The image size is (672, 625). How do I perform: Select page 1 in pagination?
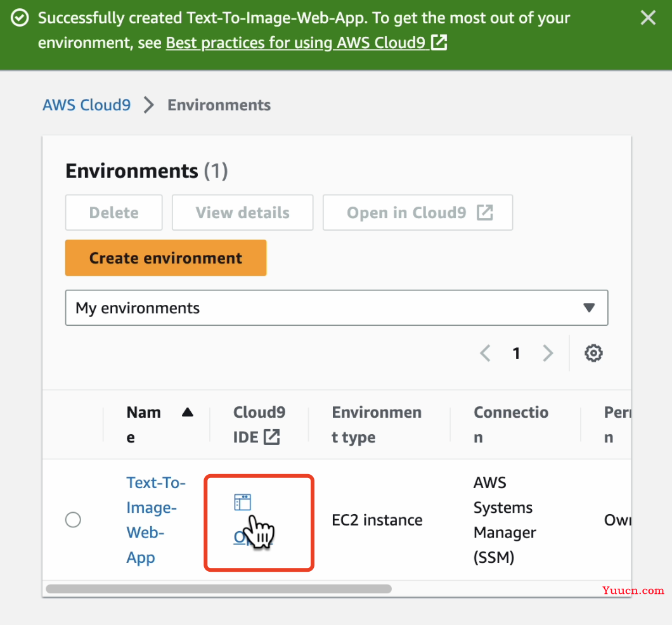click(517, 353)
